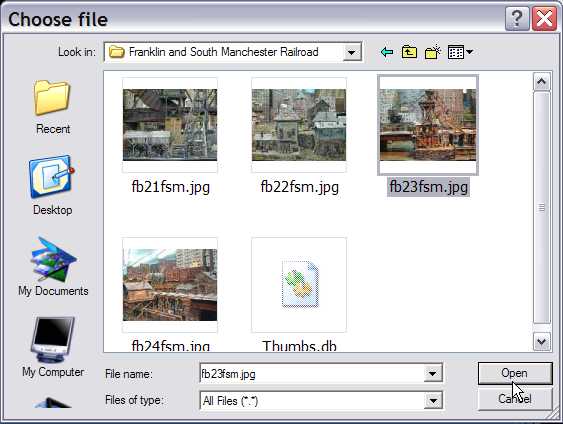The image size is (563, 424).
Task: Jump to the Desktop location
Action: (53, 185)
